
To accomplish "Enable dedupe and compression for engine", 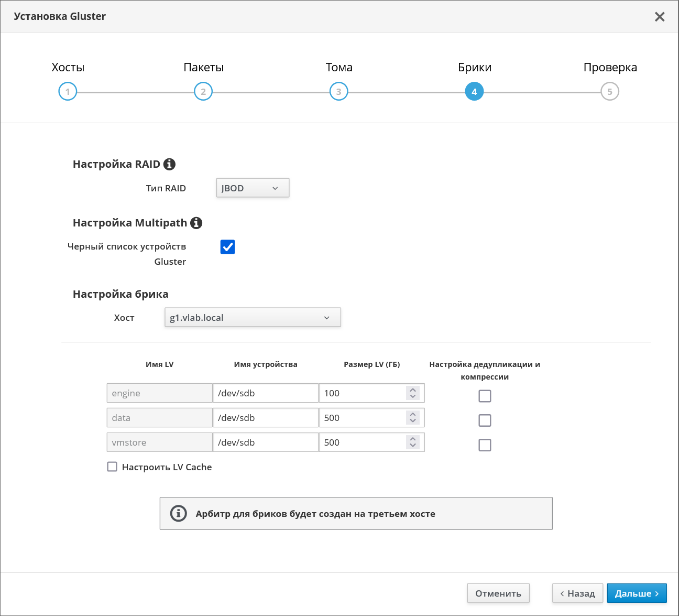I will 485,396.
